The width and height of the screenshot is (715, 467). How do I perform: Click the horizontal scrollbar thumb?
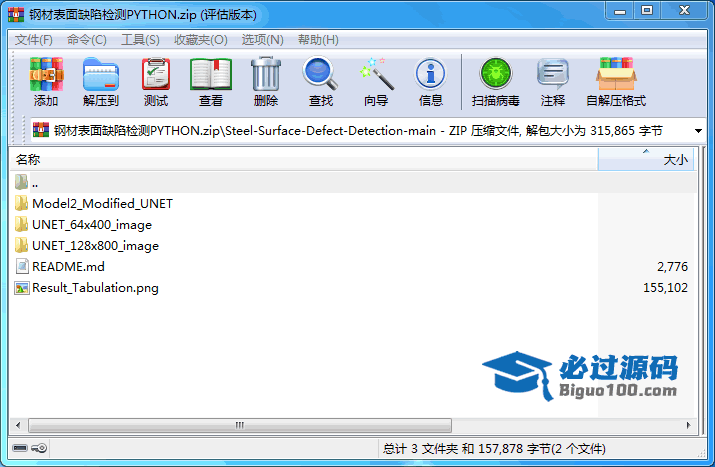(x=240, y=425)
